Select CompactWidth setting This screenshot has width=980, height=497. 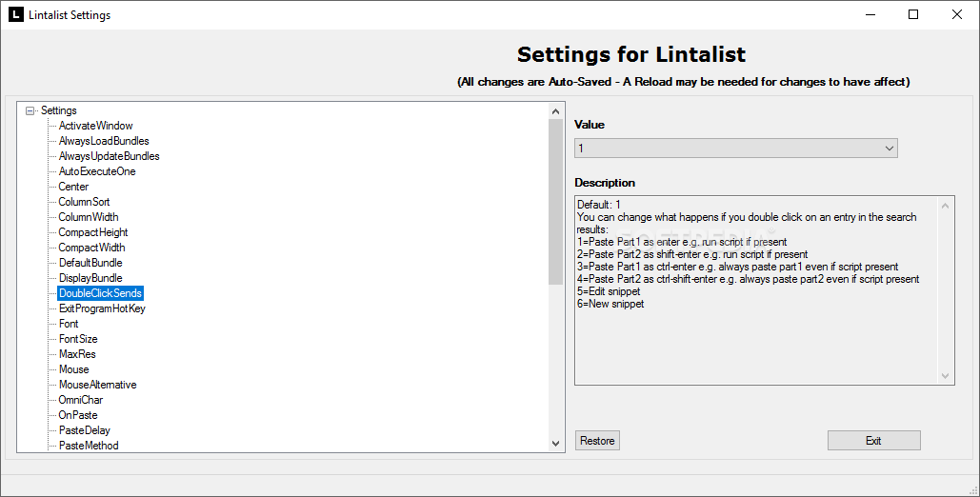(91, 248)
